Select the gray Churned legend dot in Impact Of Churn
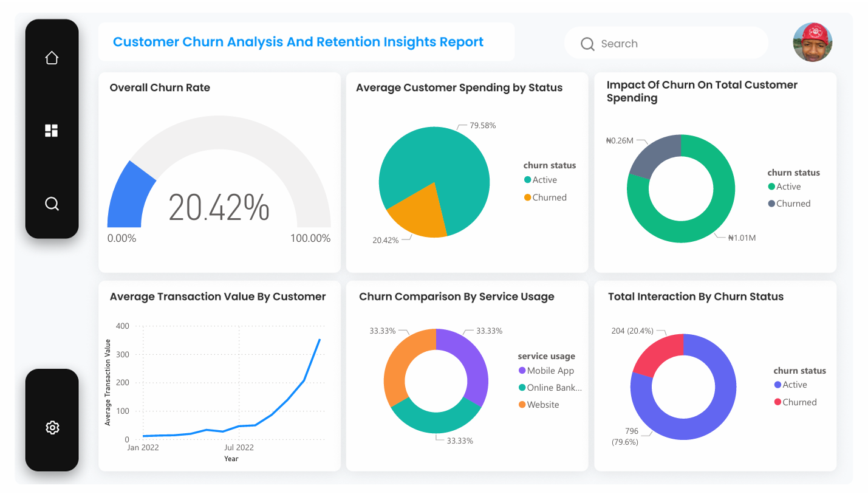The image size is (868, 494). click(x=771, y=204)
